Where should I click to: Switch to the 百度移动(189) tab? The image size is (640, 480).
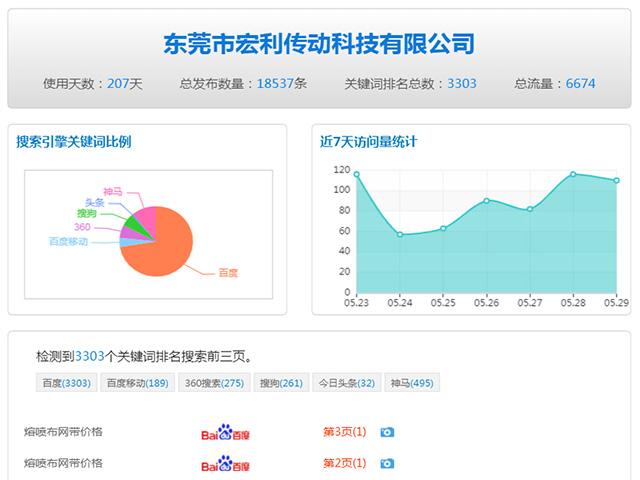point(137,383)
